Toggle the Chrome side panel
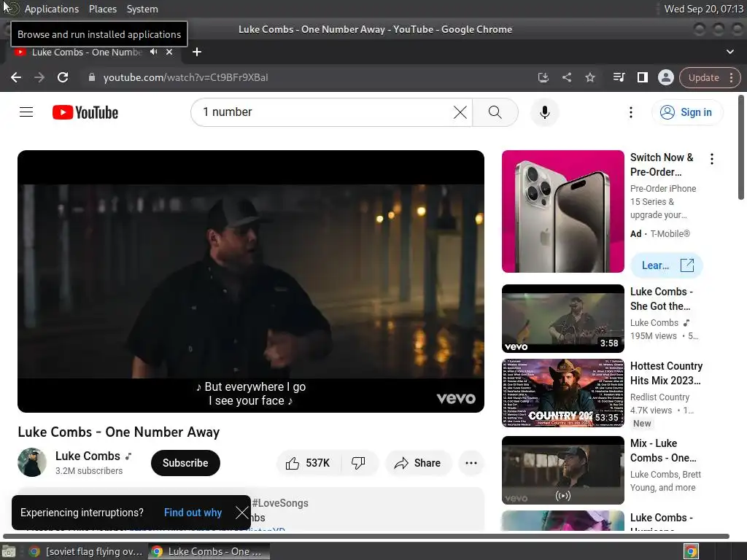Image resolution: width=747 pixels, height=560 pixels. point(643,77)
